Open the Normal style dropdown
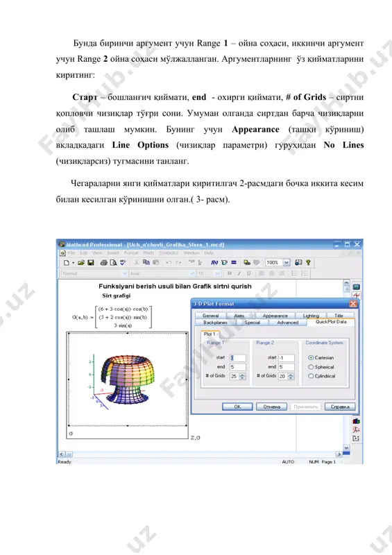 (124, 273)
